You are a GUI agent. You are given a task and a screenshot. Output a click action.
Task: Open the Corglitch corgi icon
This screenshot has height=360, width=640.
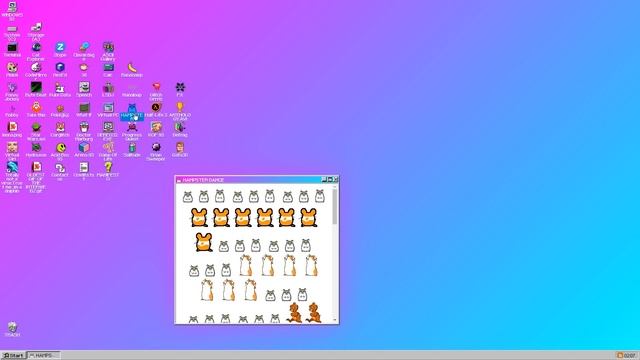coord(60,130)
